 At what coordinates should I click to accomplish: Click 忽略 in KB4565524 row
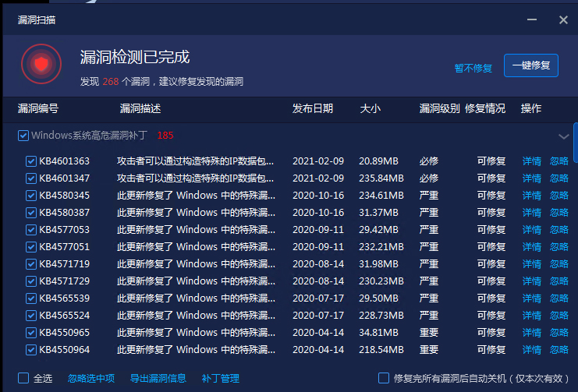click(559, 316)
